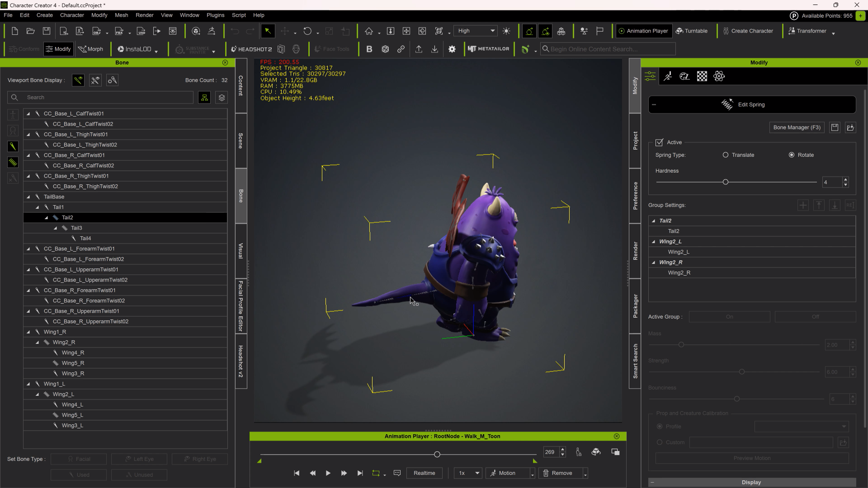Viewport: 868px width, 488px height.
Task: Toggle first Viewport Bone Display icon
Action: (x=78, y=80)
